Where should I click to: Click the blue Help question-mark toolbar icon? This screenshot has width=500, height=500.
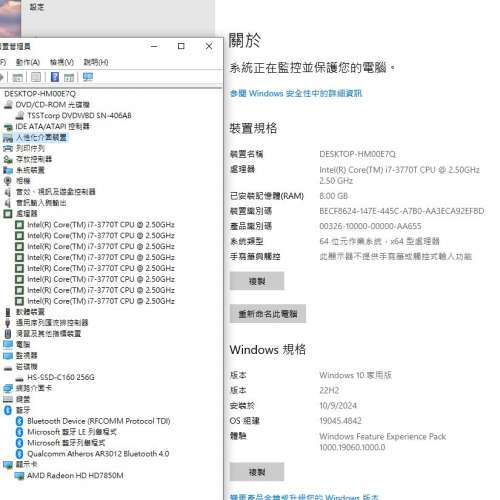coord(55,77)
